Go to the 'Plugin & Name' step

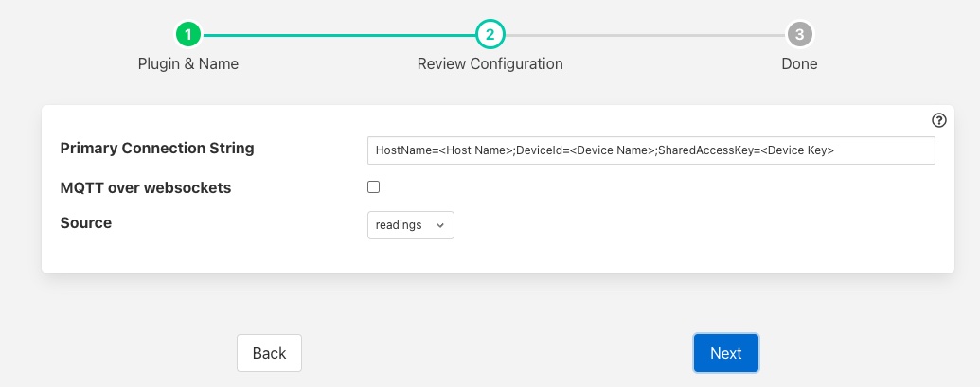click(188, 64)
